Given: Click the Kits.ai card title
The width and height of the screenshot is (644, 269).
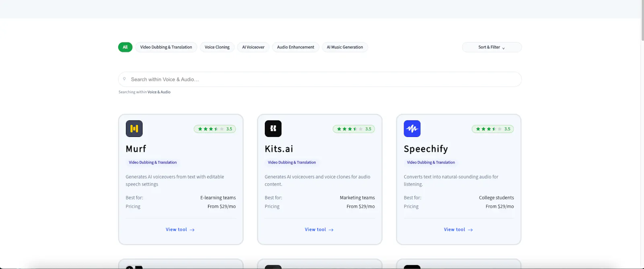Looking at the screenshot, I should (x=279, y=149).
